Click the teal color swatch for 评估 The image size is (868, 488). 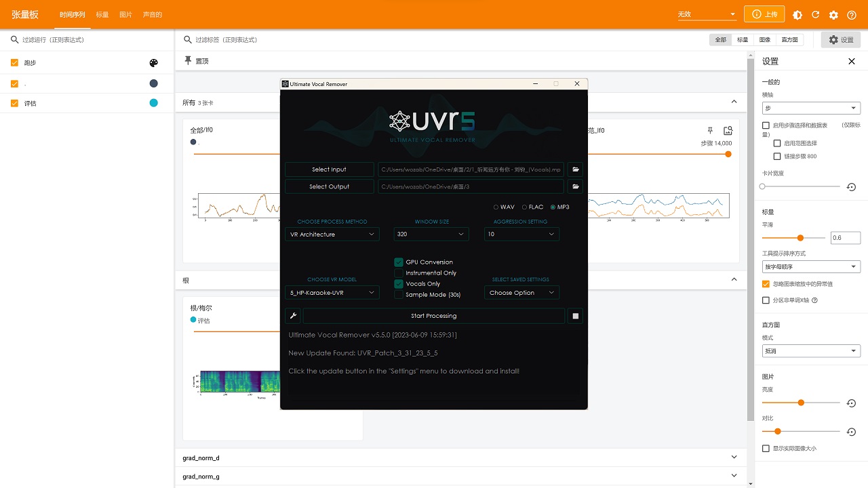pos(153,103)
